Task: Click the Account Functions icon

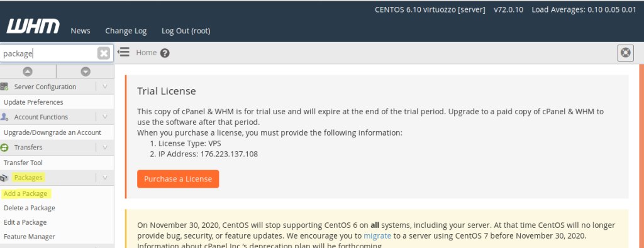Action: click(4, 117)
